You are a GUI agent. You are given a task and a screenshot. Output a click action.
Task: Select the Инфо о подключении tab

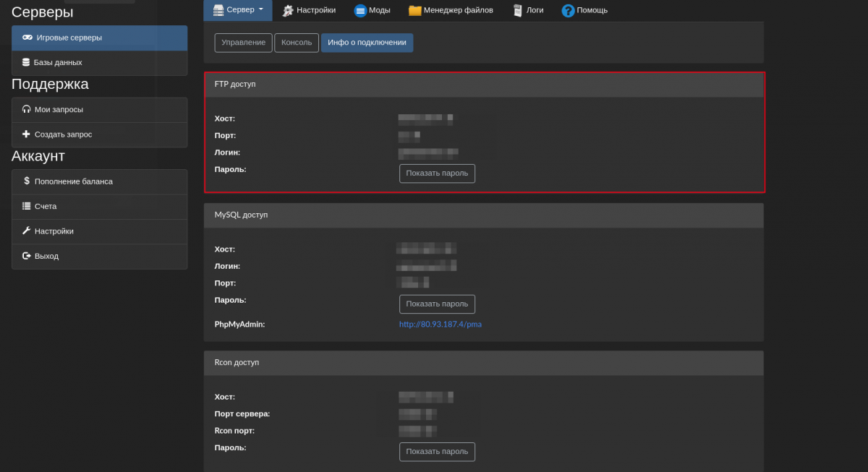point(367,43)
